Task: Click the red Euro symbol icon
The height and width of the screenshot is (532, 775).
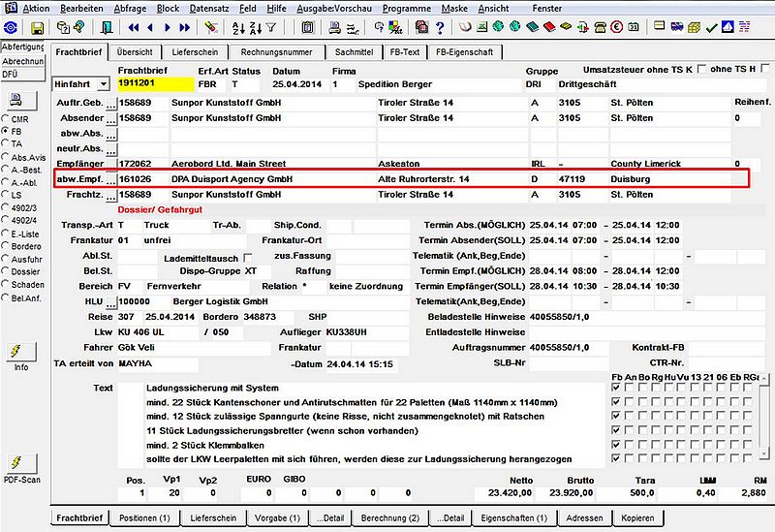Action: 616,27
